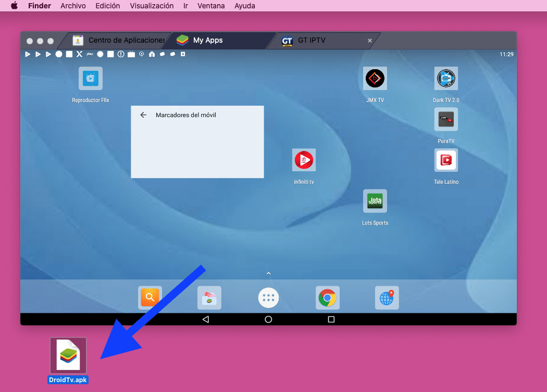Launch the Lots Sports app
547x392 pixels.
click(375, 200)
